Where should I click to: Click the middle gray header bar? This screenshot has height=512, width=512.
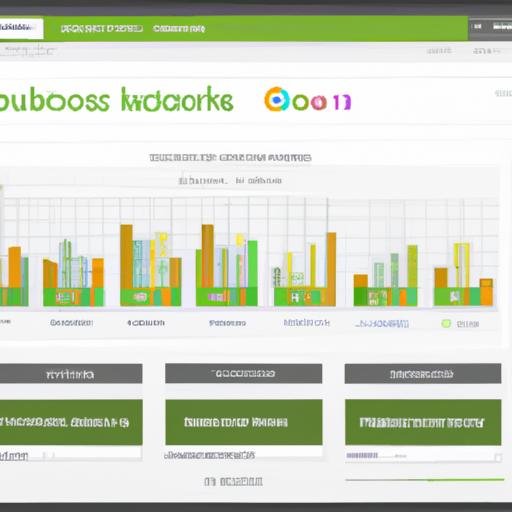pos(244,374)
